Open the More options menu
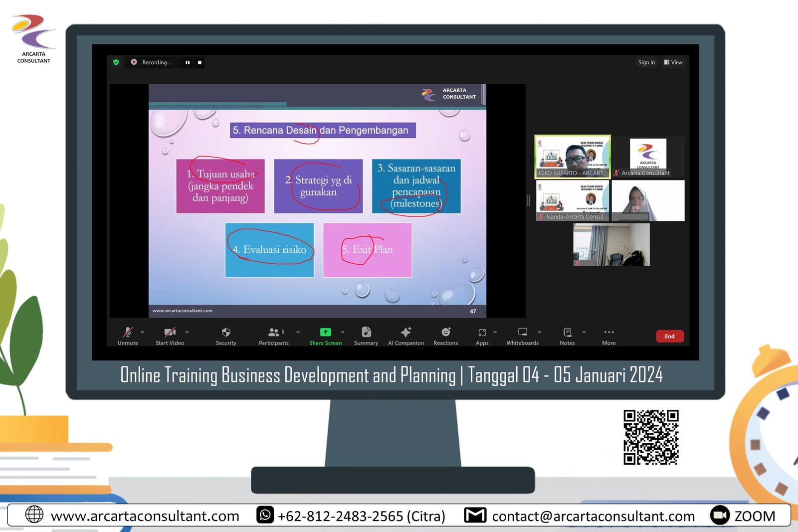 608,333
